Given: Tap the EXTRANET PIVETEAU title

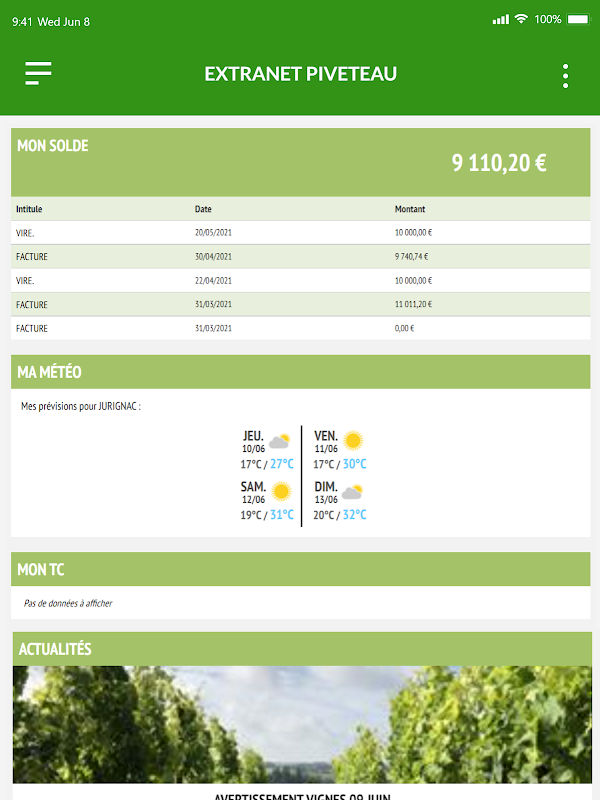Looking at the screenshot, I should tap(301, 74).
